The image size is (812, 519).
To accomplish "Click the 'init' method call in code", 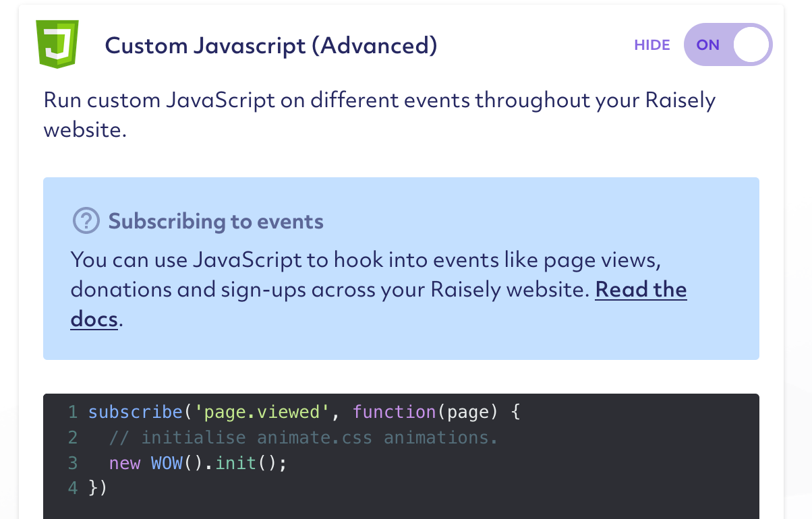I will pyautogui.click(x=235, y=463).
